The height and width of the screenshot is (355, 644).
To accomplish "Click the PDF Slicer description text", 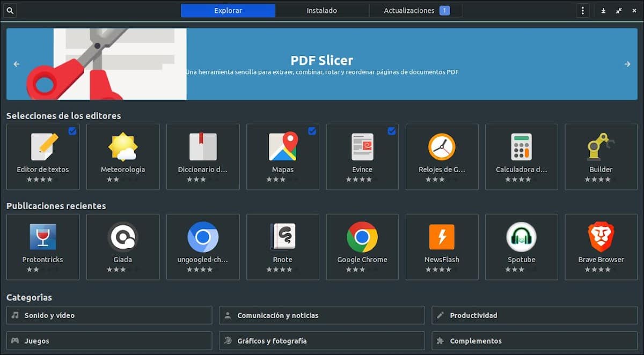I will [x=322, y=72].
